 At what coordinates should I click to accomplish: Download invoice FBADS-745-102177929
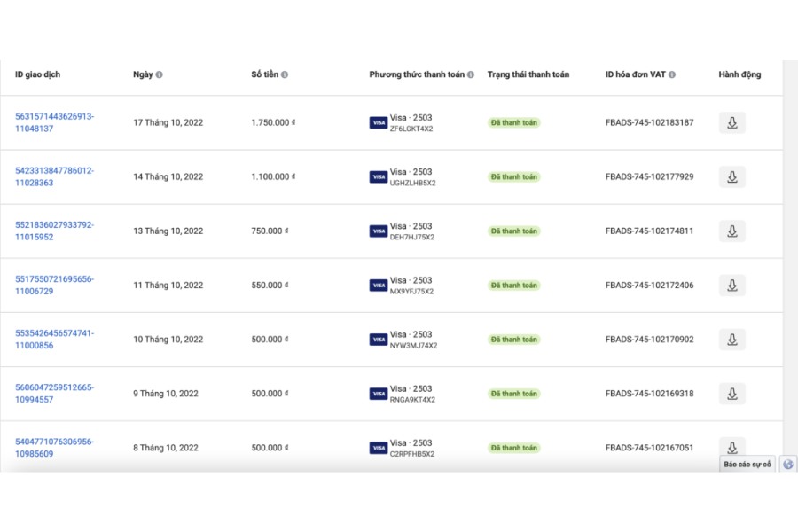(x=731, y=176)
